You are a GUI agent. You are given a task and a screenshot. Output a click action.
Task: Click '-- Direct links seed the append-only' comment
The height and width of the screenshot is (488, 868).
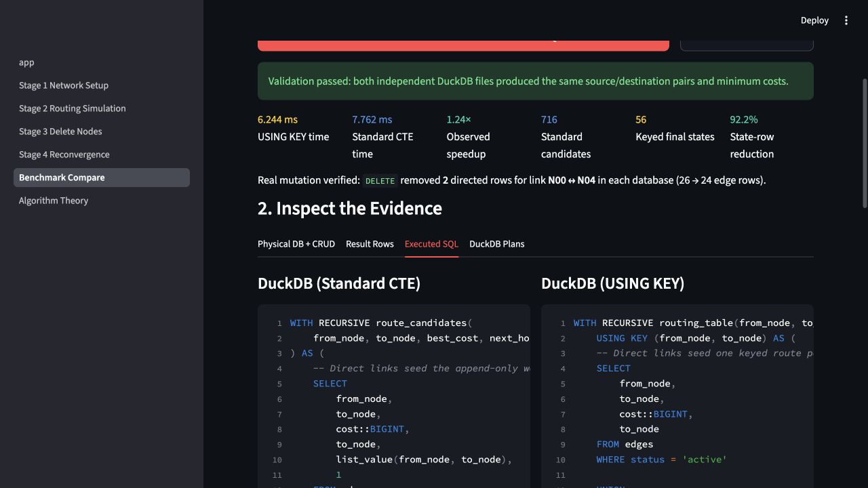420,369
